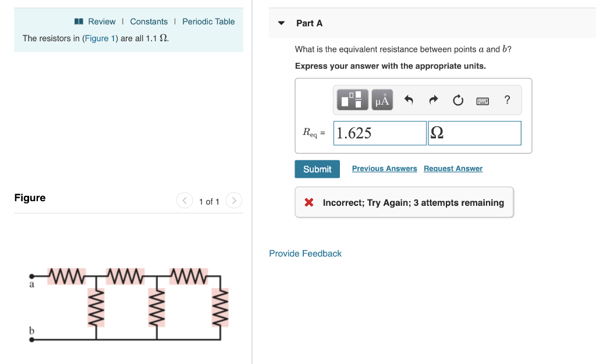Submit the answer

[317, 169]
